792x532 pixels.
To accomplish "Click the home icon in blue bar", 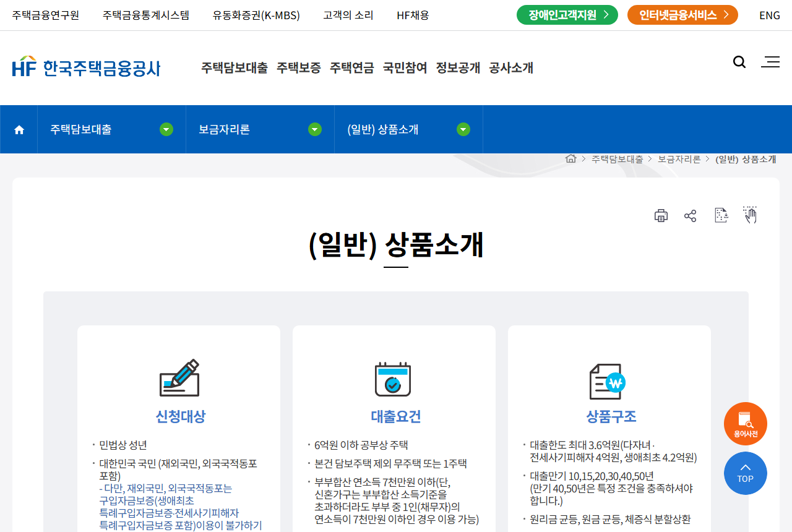I will tap(19, 130).
